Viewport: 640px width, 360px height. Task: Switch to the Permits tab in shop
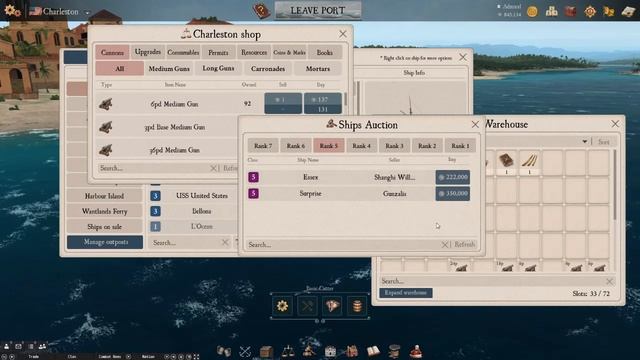[x=218, y=52]
